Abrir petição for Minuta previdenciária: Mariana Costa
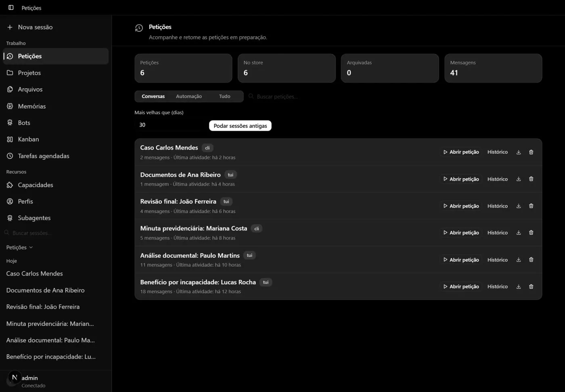Screen dimensions: 565x392 coord(461,233)
